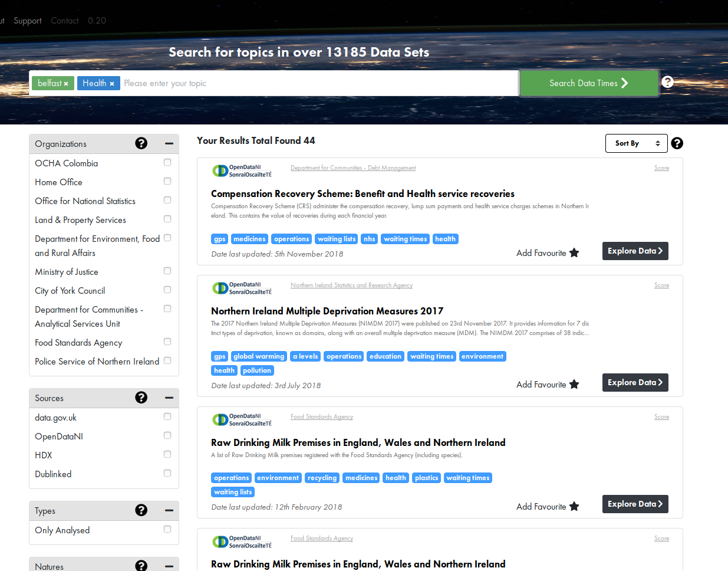Open Department for Communities - Debt Management link
Viewport: 728px width, 571px height.
(x=353, y=168)
